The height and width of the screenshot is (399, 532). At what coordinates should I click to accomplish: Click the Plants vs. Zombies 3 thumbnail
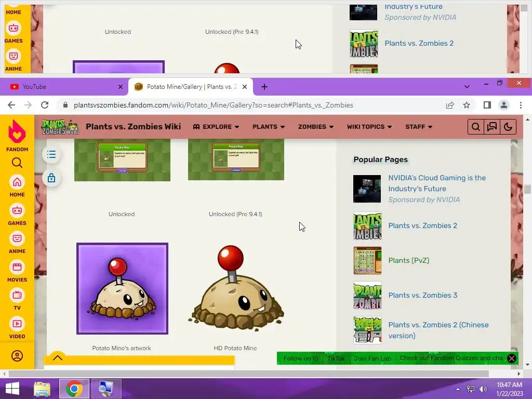(367, 295)
